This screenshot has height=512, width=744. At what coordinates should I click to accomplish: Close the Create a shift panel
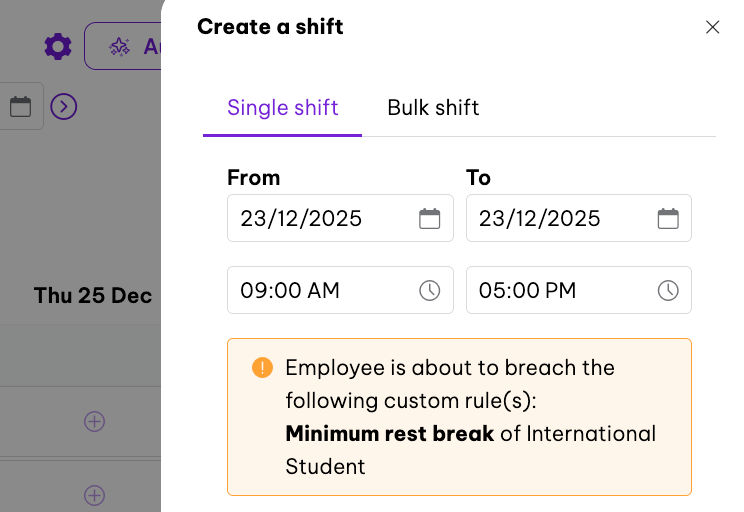point(712,27)
